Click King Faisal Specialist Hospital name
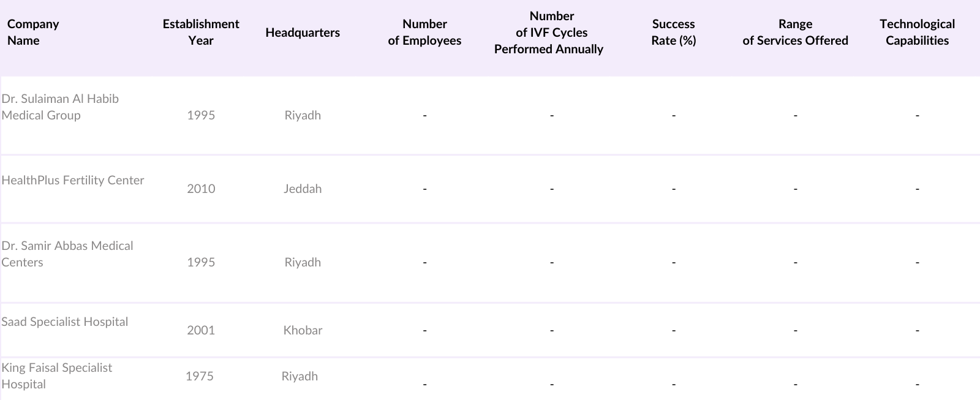The image size is (980, 400). coord(57,375)
